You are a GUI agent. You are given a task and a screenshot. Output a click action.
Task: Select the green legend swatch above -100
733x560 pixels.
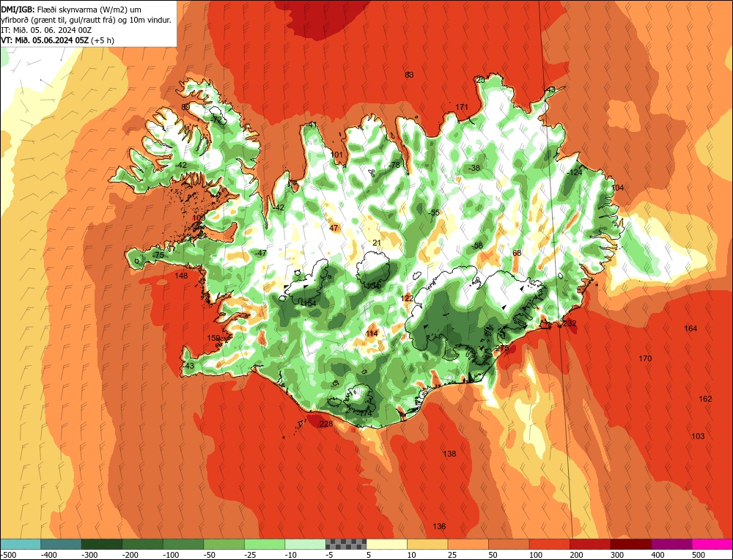point(183,544)
